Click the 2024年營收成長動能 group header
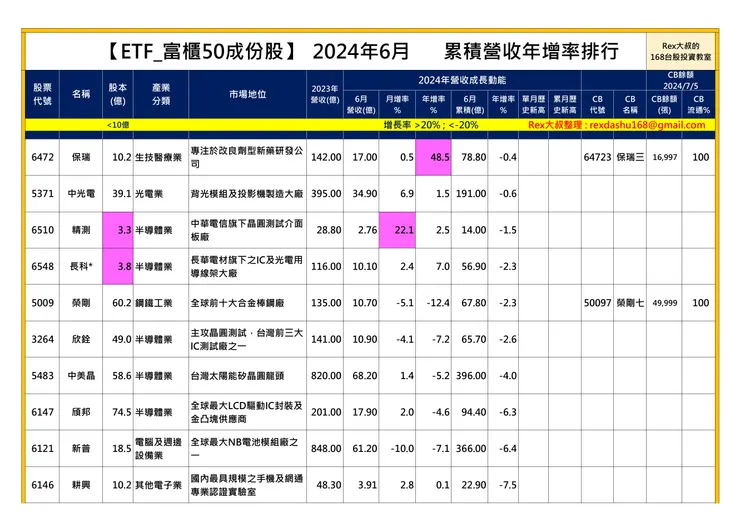The width and height of the screenshot is (740, 523). [x=462, y=80]
